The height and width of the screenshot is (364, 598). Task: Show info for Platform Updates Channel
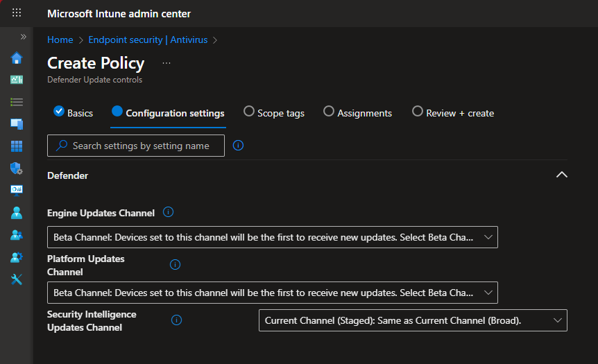(175, 265)
